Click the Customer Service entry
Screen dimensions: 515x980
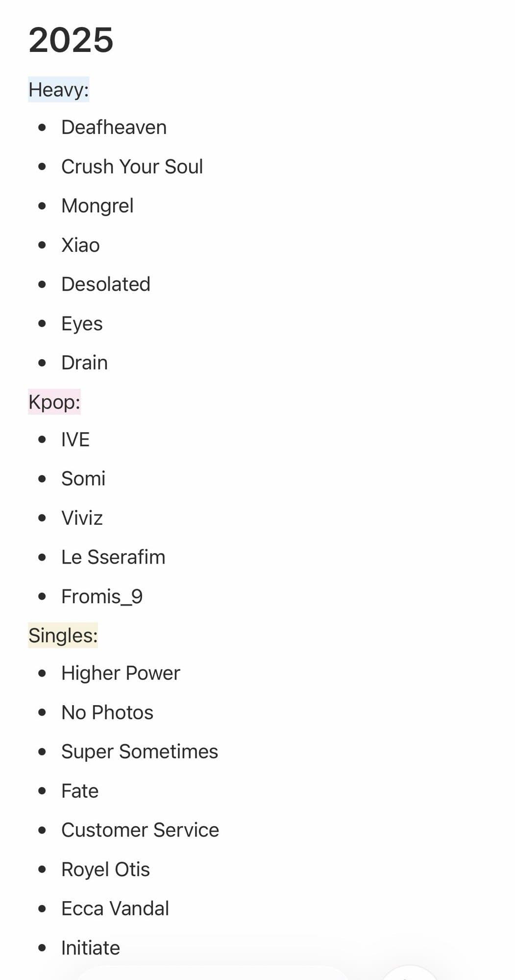[x=140, y=830]
